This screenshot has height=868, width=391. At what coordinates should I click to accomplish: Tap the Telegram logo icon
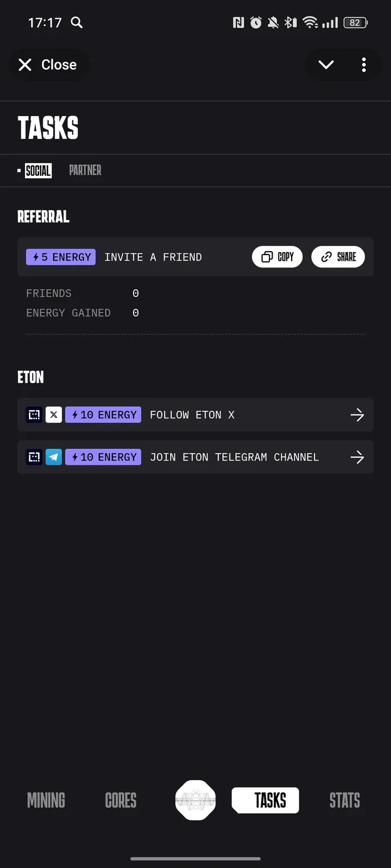(x=54, y=457)
